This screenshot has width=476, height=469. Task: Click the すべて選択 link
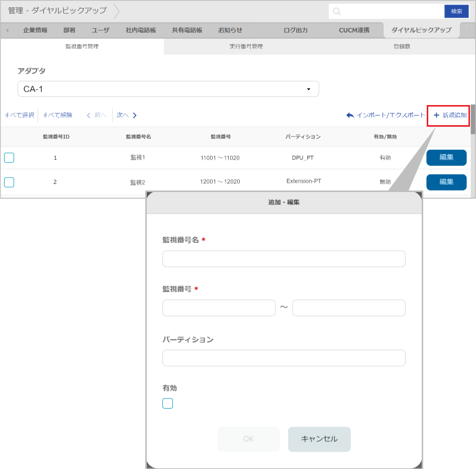pyautogui.click(x=20, y=115)
